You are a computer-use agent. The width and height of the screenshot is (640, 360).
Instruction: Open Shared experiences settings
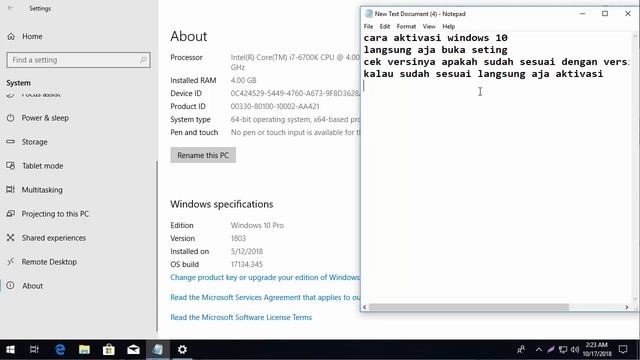53,238
